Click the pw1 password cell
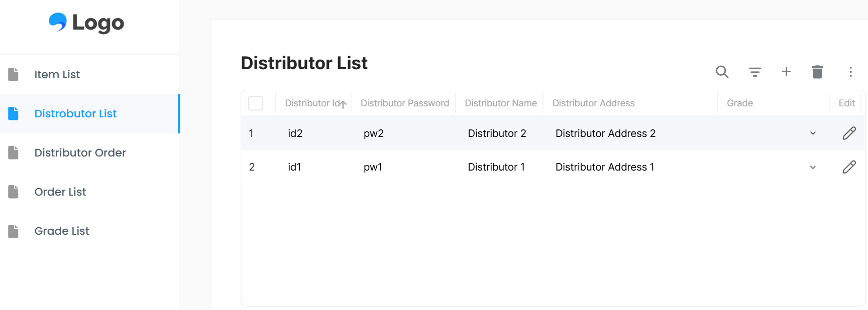 click(x=373, y=167)
